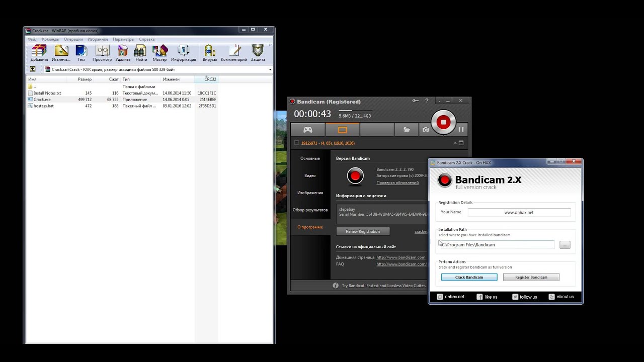Expand the WinRAR toolbar overflow chevron
644x362 pixels.
(271, 45)
